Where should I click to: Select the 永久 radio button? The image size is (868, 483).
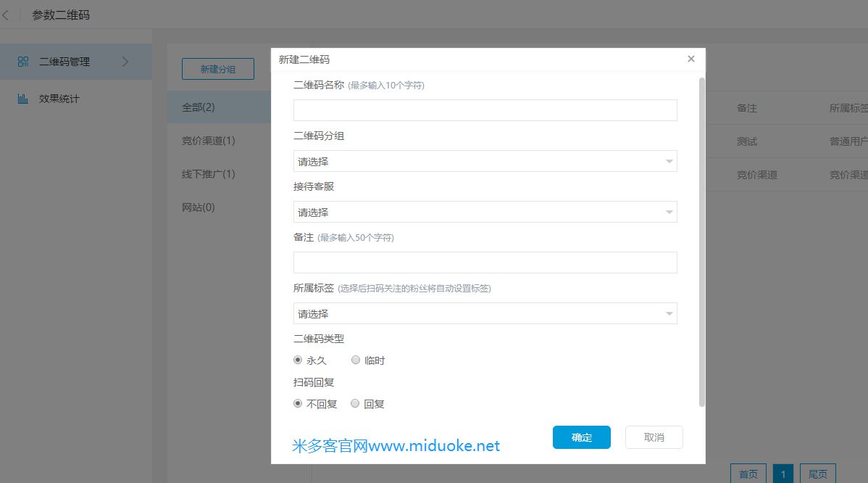click(298, 360)
